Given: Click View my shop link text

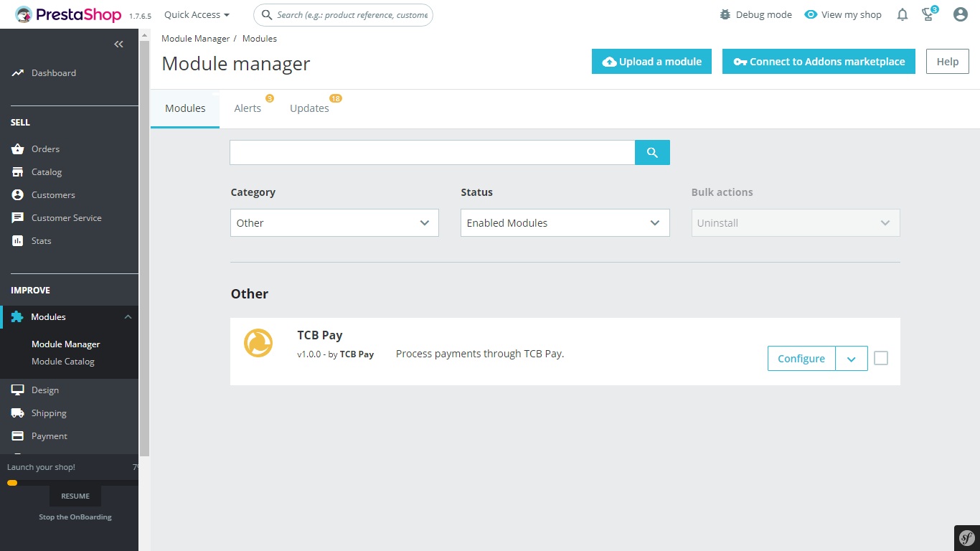Looking at the screenshot, I should click(x=852, y=14).
